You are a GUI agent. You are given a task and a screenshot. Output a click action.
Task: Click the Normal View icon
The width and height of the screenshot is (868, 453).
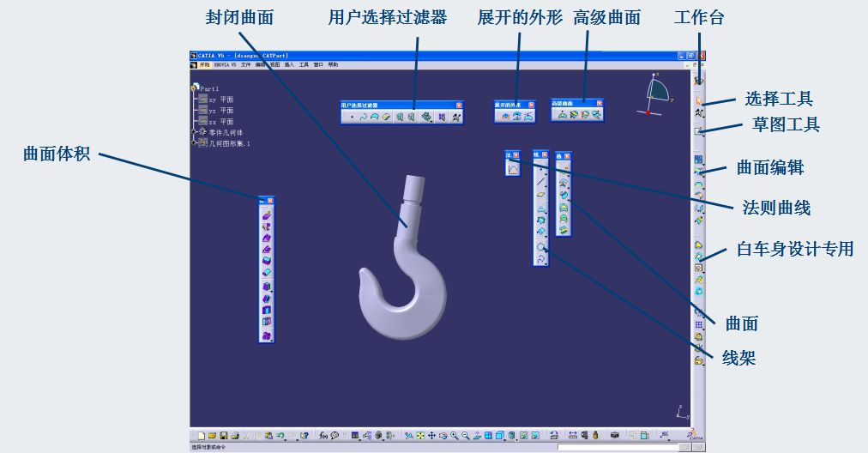coord(477,436)
